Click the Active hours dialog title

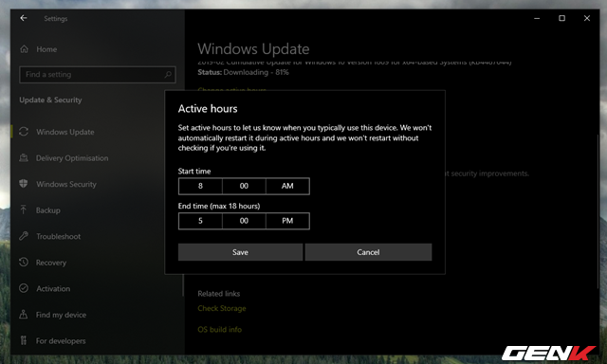208,109
